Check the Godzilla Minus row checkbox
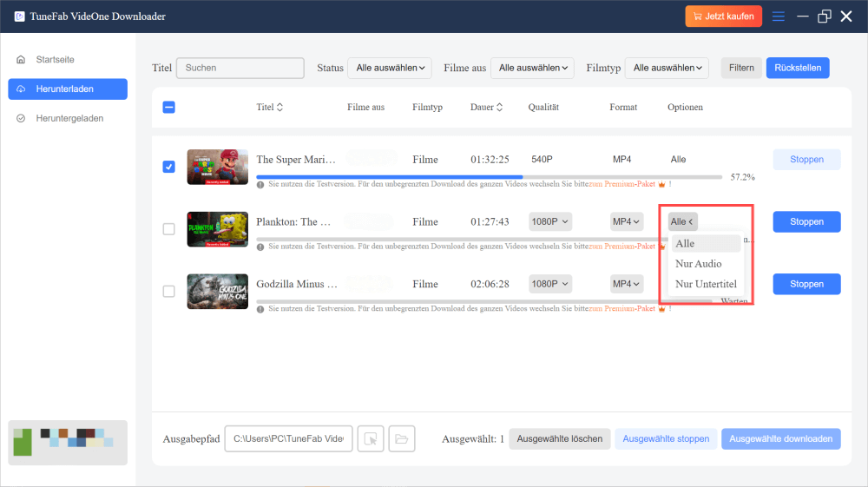Screen dimensions: 868x487 (x=169, y=291)
